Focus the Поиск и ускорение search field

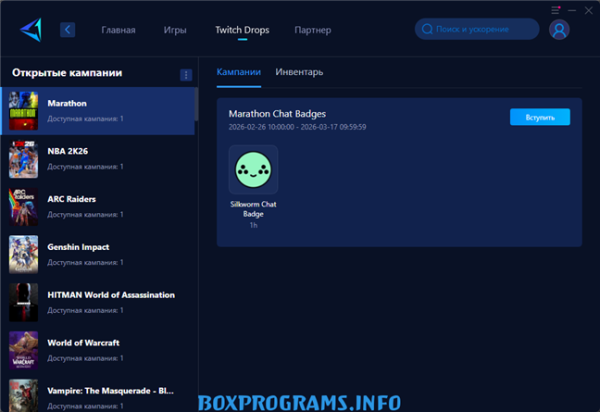click(x=477, y=29)
